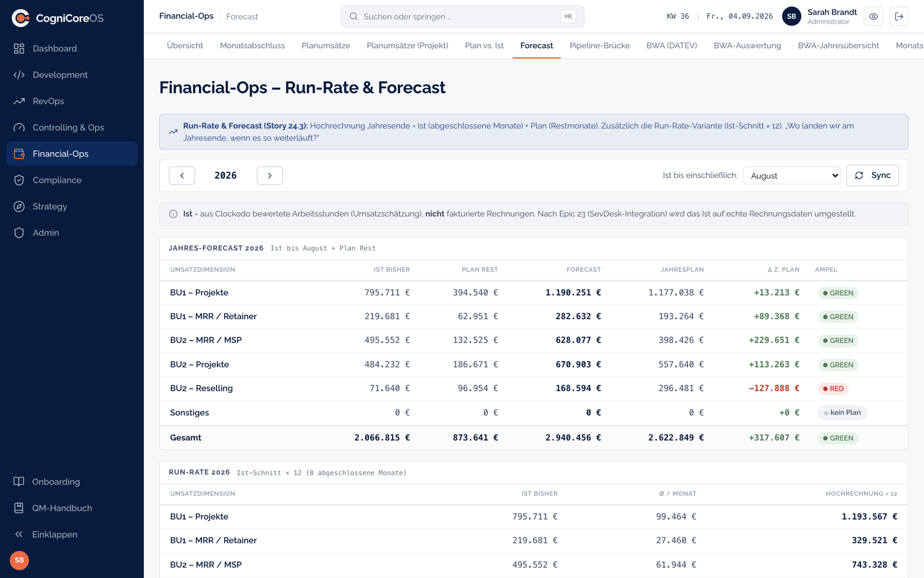Click the logout icon in header
924x578 pixels.
point(899,16)
